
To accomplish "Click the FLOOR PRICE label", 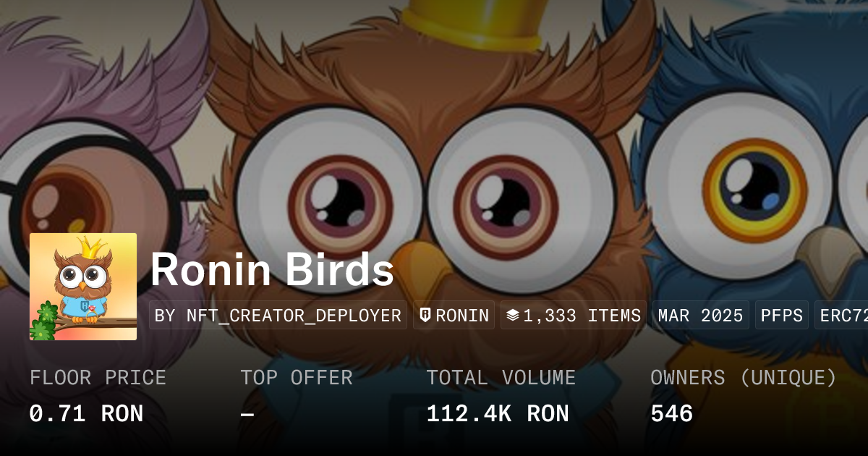I will (98, 378).
